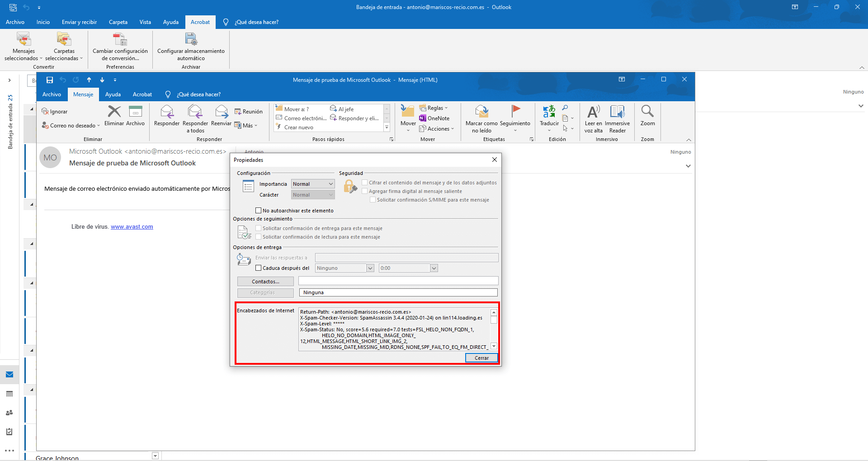
Task: Toggle Solicitar confirmación de entrega checkbox
Action: coord(259,228)
